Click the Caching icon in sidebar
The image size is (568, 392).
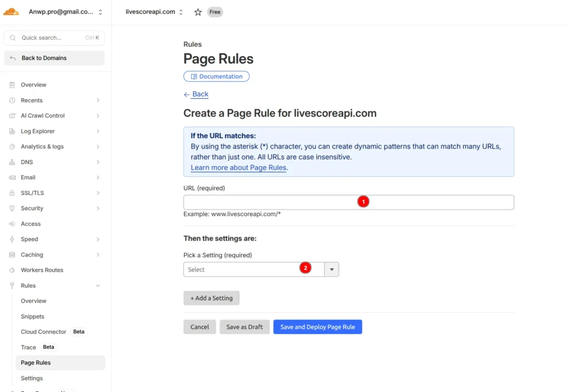click(12, 254)
